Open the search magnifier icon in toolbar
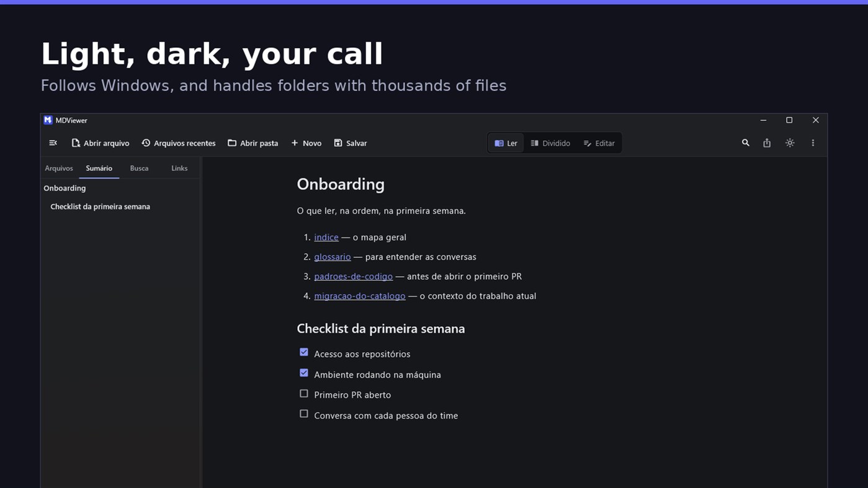This screenshot has width=868, height=488. coord(746,143)
